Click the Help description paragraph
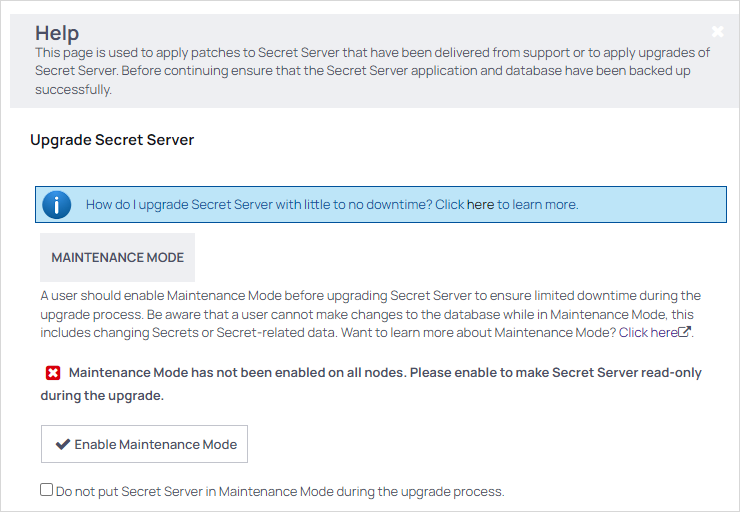Viewport: 740px width, 512px height. coord(370,71)
